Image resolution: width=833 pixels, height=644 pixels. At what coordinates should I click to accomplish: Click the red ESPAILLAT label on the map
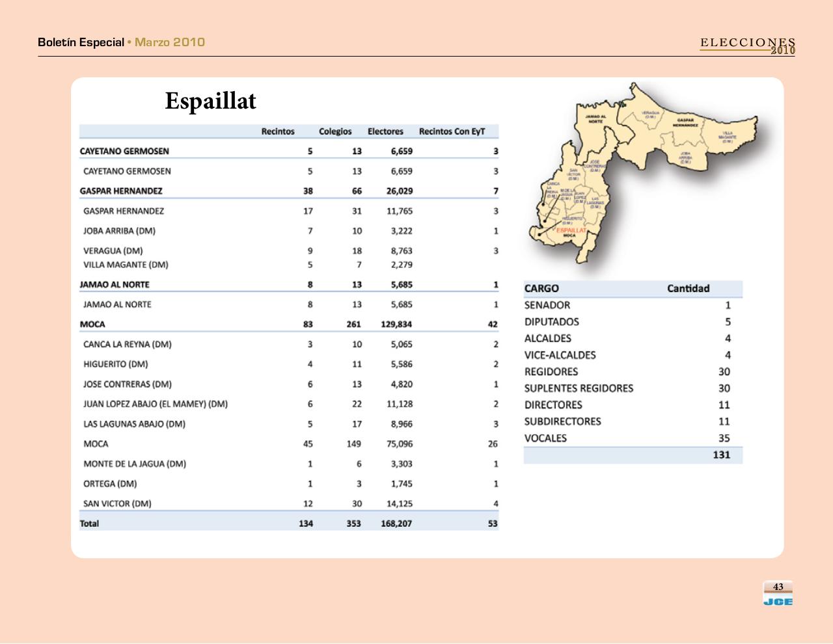[x=571, y=230]
